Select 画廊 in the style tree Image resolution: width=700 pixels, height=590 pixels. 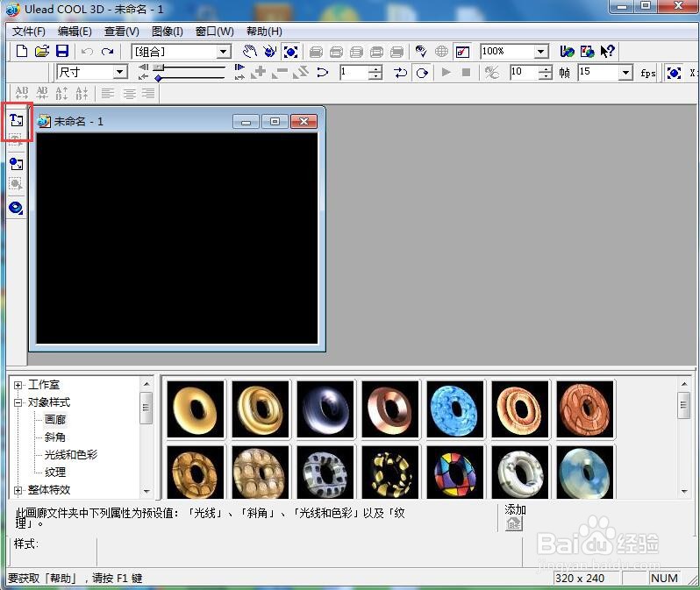coord(55,420)
